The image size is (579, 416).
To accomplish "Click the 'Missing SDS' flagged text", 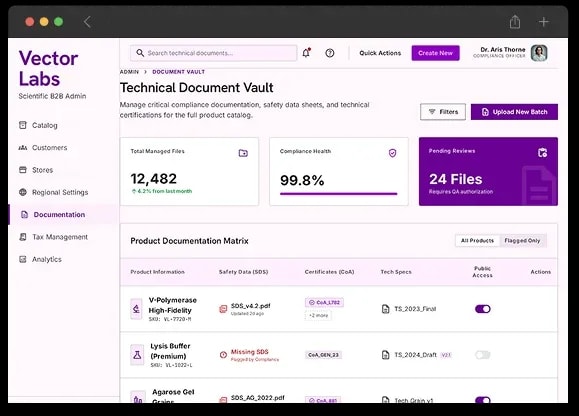I will [250, 352].
